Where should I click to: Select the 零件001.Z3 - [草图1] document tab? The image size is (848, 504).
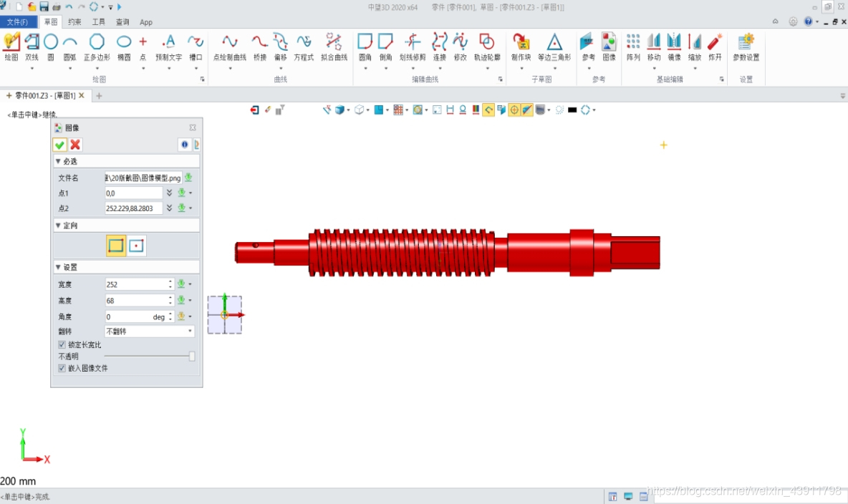(x=45, y=96)
